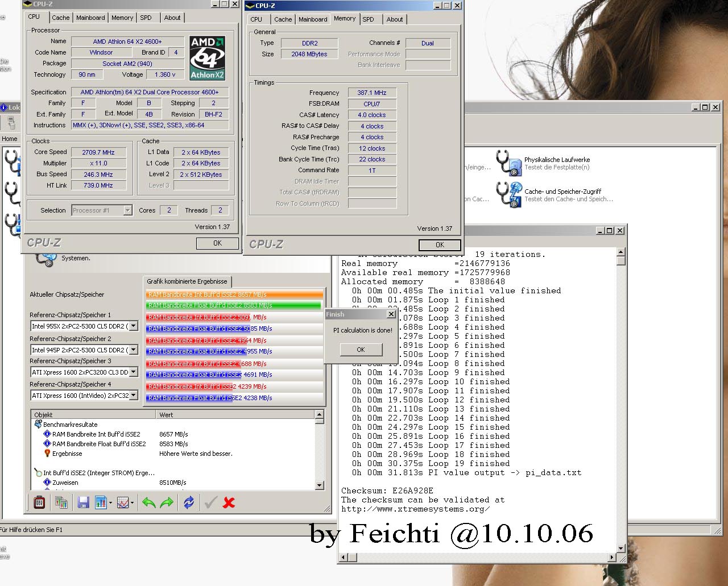Click the save floppy disk icon
Image resolution: width=728 pixels, height=586 pixels.
[x=83, y=502]
